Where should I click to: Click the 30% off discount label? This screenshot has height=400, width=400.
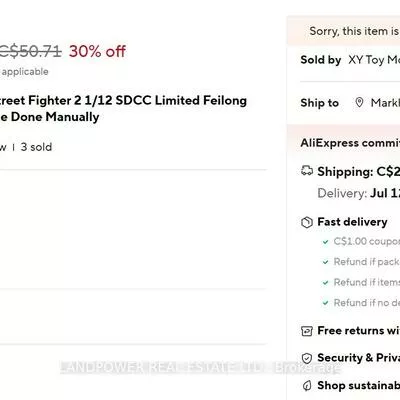(x=97, y=51)
